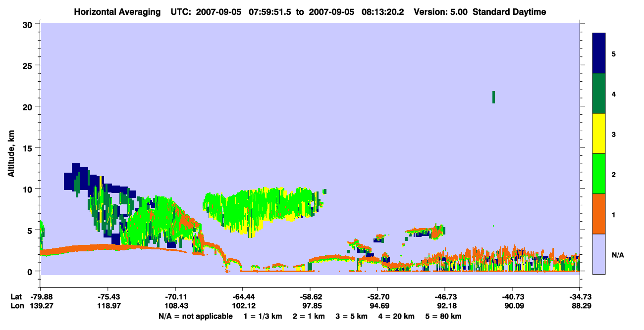
Task: Click the latitude value -75.43
Action: pos(108,296)
